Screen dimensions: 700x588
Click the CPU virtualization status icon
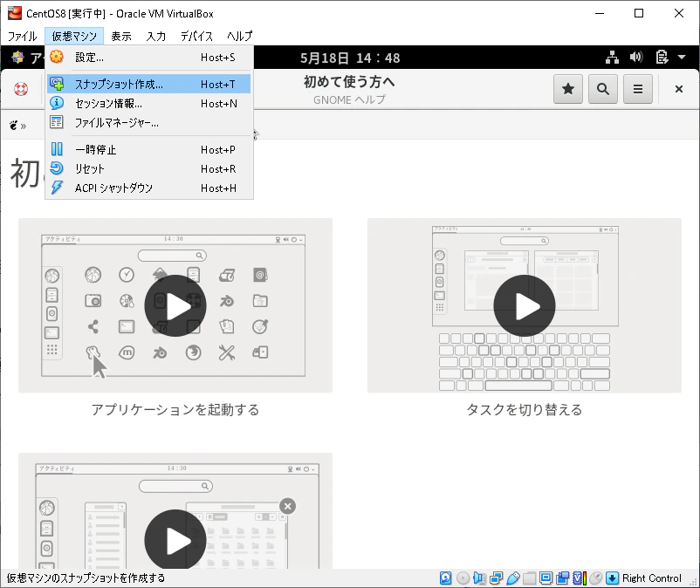(x=579, y=578)
